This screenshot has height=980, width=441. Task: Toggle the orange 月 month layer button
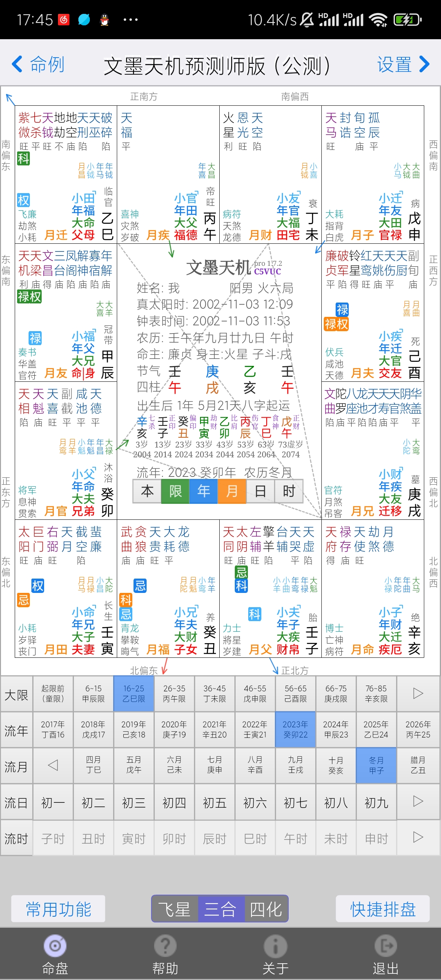(232, 491)
